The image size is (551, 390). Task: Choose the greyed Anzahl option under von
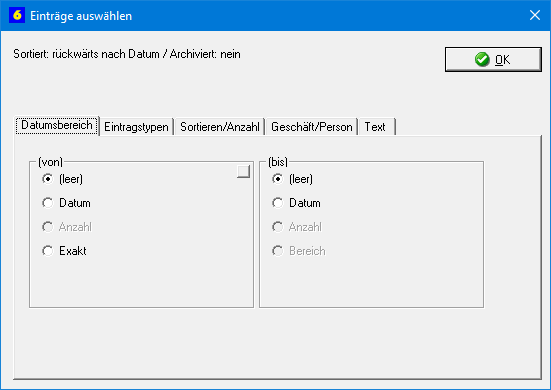point(67,227)
